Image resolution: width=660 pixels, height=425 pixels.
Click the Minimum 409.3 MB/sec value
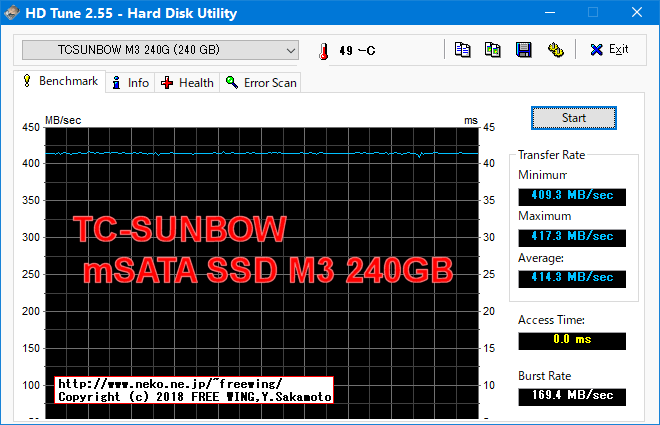[572, 197]
